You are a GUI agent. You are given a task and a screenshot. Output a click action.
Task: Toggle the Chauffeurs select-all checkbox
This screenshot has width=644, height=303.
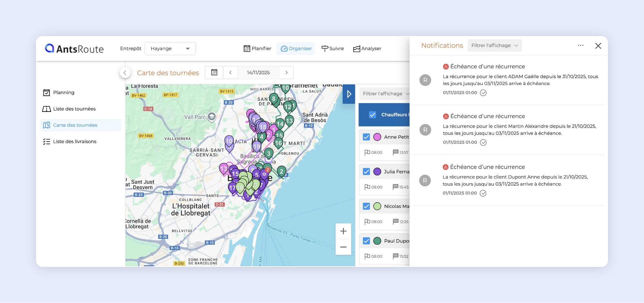point(373,115)
